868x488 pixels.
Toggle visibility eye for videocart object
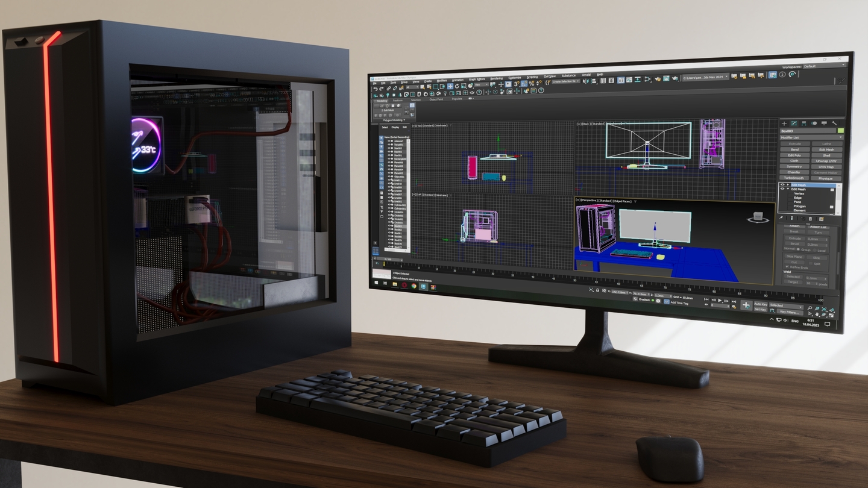(x=389, y=142)
